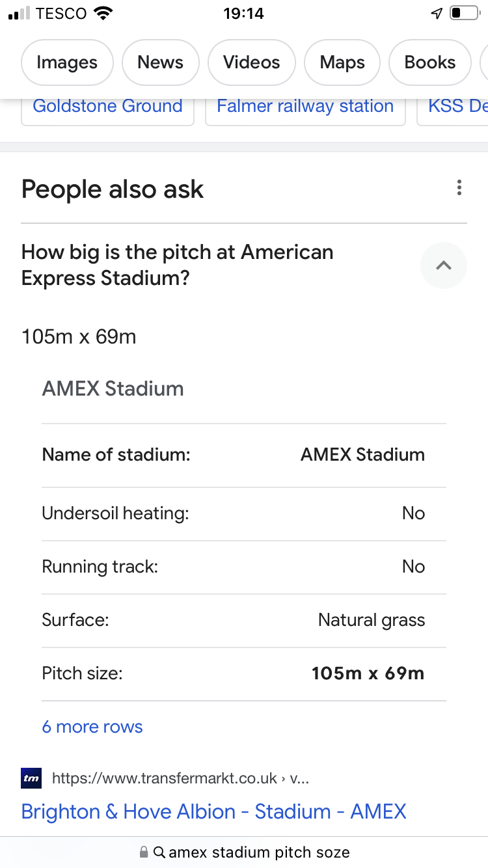Tap the Transfermarkt site favicon

point(31,778)
